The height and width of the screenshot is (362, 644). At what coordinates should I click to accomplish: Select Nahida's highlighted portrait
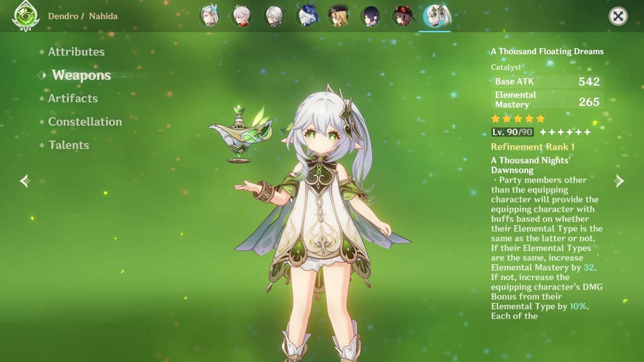[435, 16]
